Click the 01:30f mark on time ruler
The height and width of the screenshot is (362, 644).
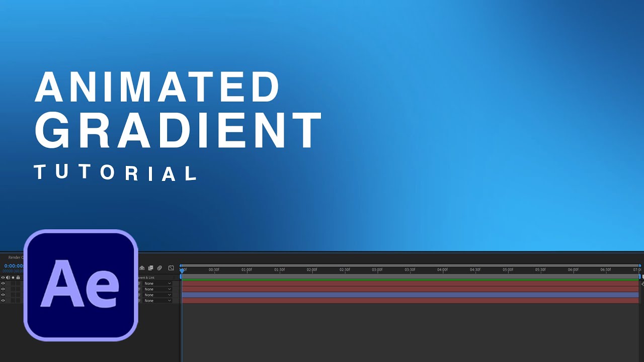point(279,269)
